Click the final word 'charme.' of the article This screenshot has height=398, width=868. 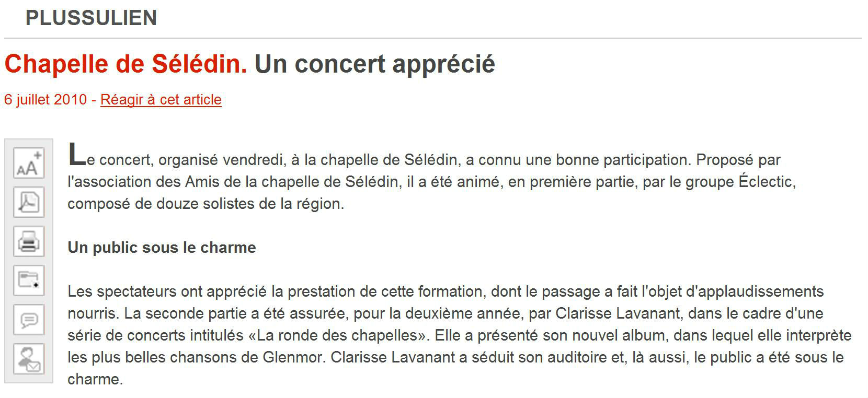pos(95,379)
